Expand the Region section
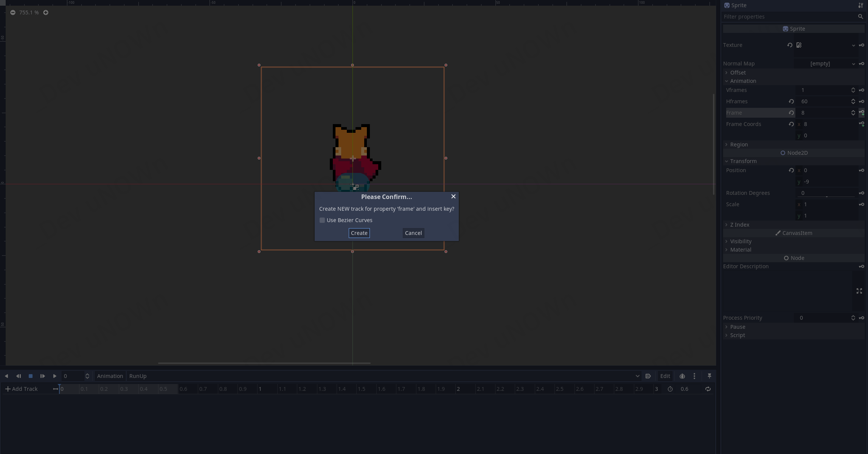Viewport: 868px width, 454px height. 739,145
